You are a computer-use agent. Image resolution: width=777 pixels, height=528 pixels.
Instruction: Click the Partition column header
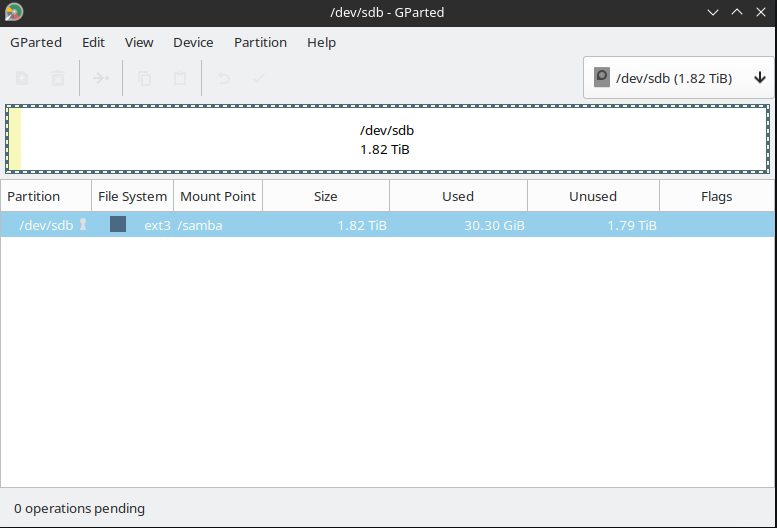[46, 196]
